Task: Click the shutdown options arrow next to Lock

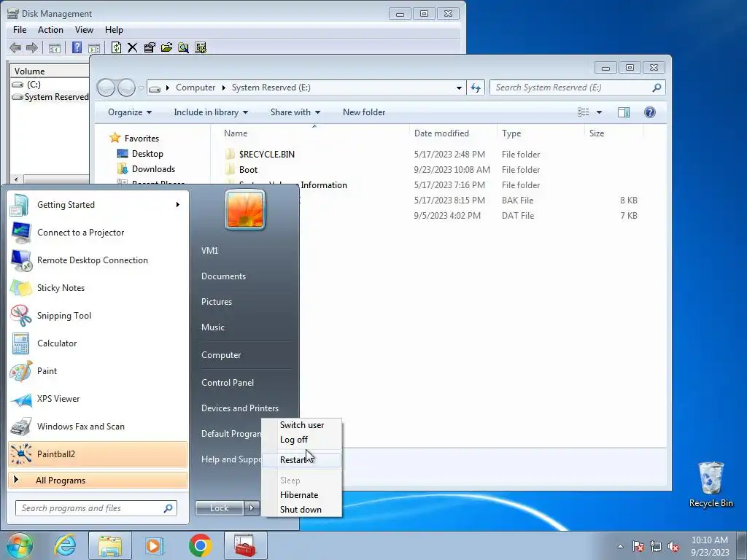Action: [x=252, y=508]
